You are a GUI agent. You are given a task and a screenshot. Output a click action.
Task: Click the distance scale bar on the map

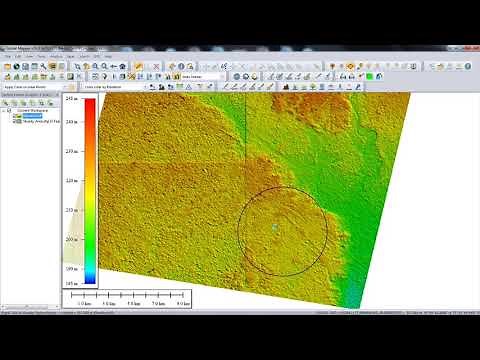(127, 298)
